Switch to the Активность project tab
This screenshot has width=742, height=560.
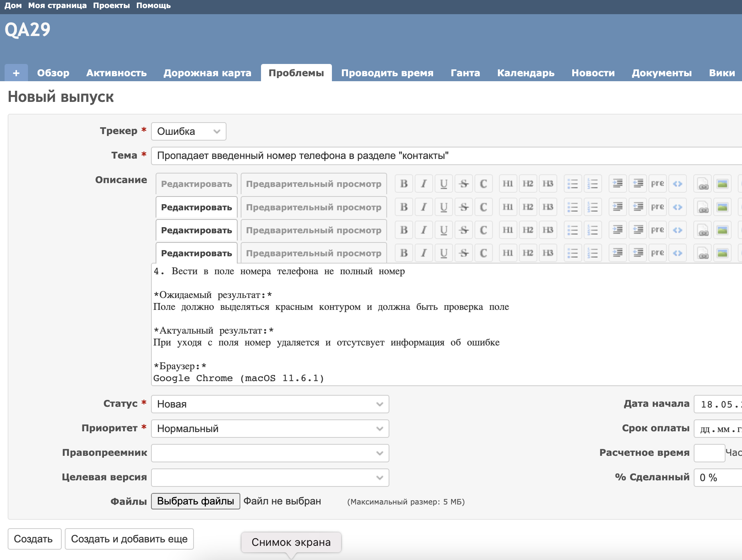pyautogui.click(x=116, y=73)
